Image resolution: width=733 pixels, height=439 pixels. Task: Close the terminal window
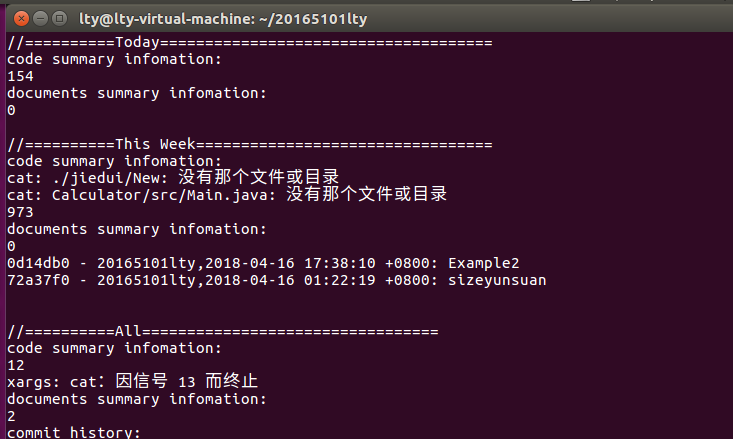21,19
